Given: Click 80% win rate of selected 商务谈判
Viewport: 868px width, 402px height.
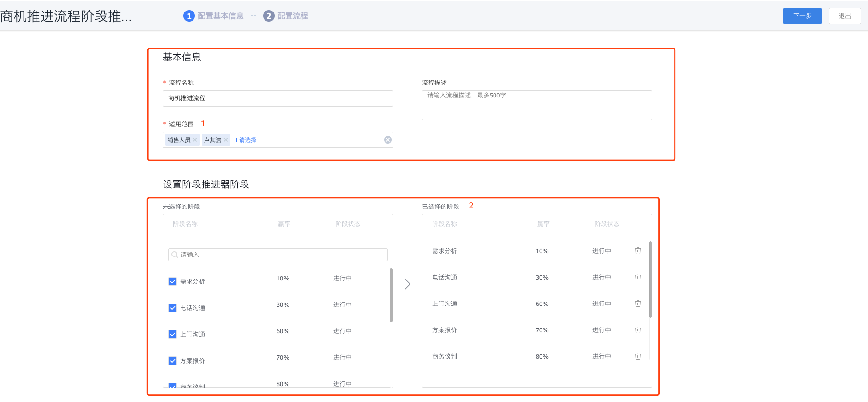Looking at the screenshot, I should coord(542,357).
